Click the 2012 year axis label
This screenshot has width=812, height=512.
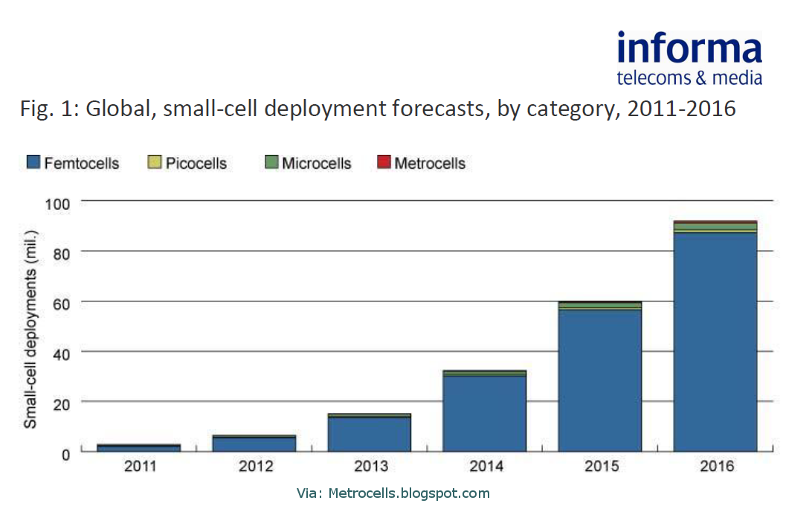[255, 466]
